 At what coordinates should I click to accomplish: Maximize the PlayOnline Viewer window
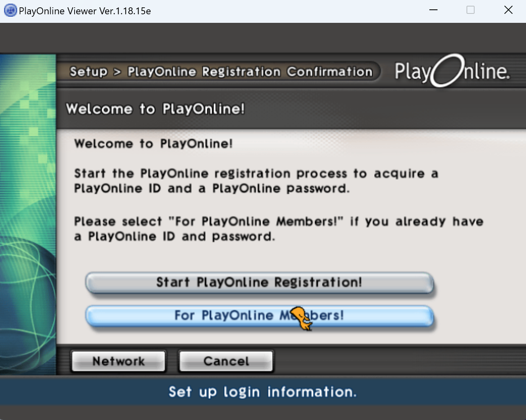click(471, 10)
